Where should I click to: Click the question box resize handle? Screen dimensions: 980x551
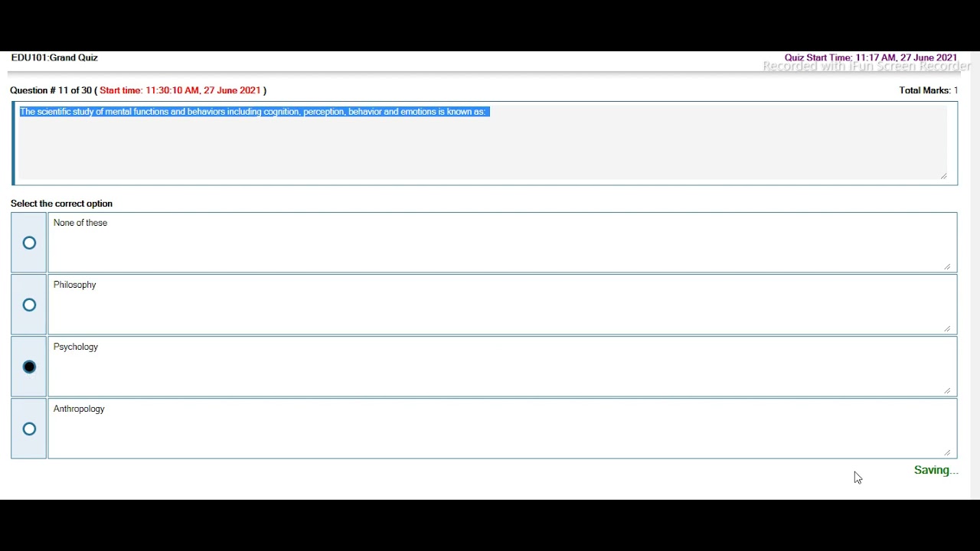[943, 176]
